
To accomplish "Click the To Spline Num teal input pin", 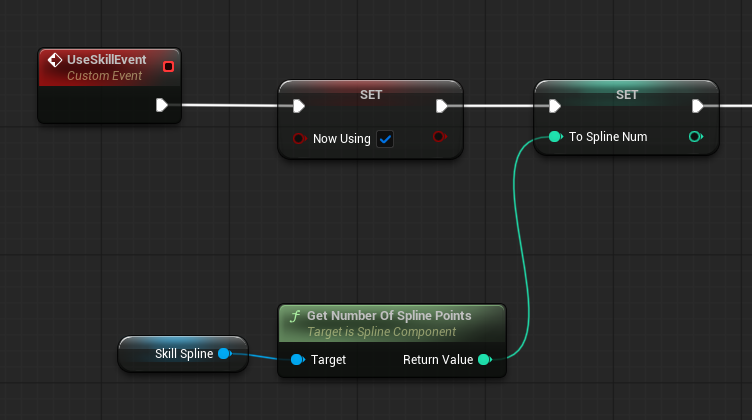I will tap(555, 137).
